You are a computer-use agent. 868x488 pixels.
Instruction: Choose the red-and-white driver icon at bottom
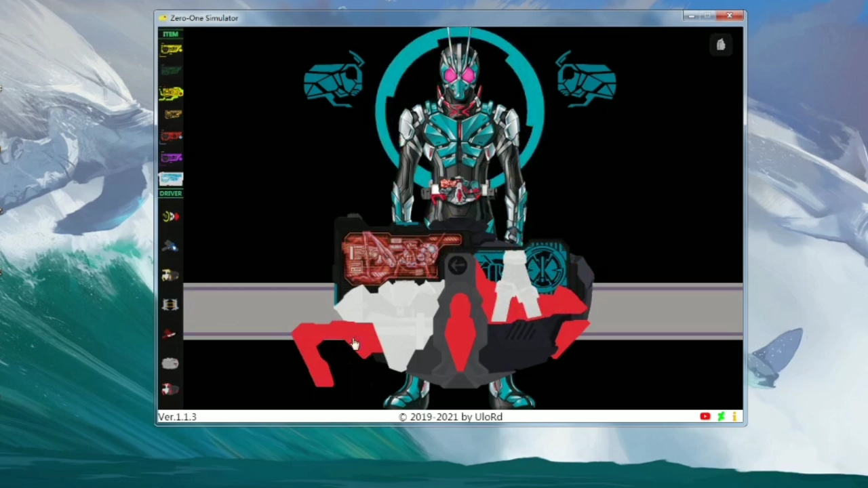tap(171, 389)
